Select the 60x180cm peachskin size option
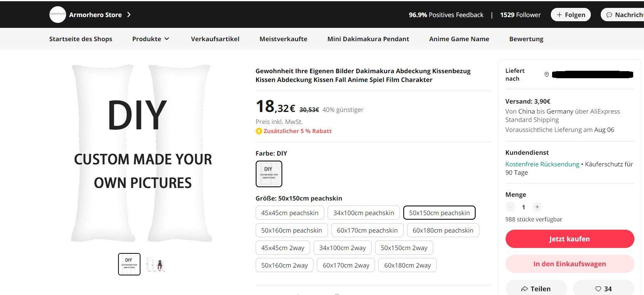The height and width of the screenshot is (295, 644). (x=443, y=230)
